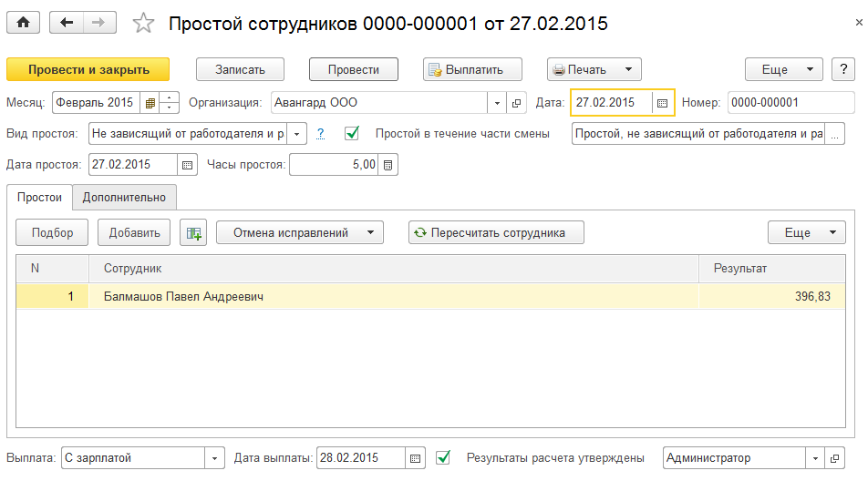This screenshot has width=868, height=481.
Task: Go back with the left arrow
Action: tap(67, 24)
